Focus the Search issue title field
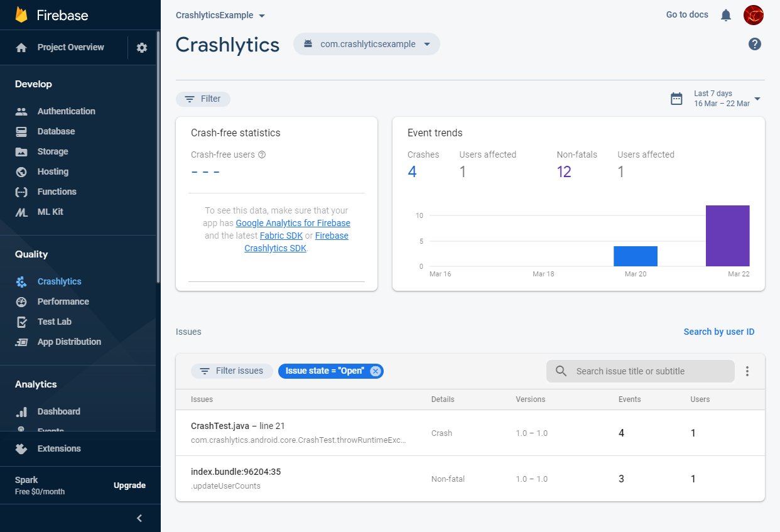 coord(640,371)
